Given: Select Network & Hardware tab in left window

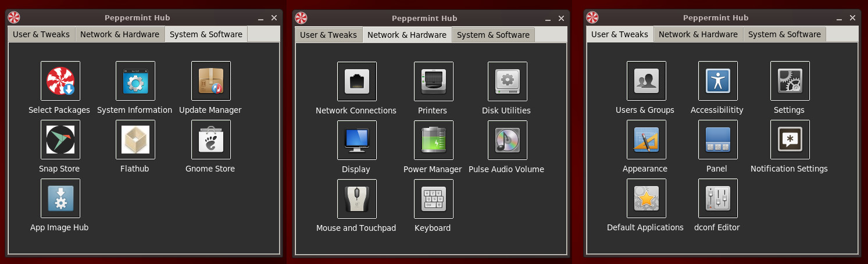Looking at the screenshot, I should point(120,34).
